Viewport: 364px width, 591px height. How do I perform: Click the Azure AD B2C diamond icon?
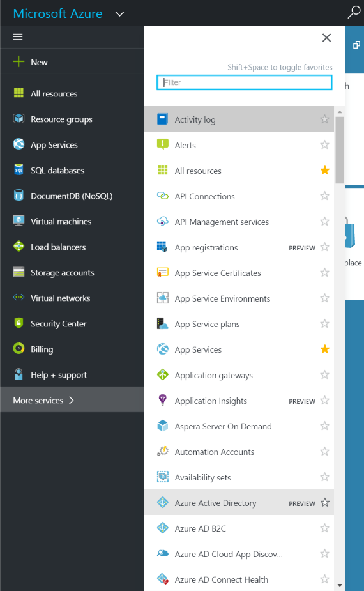point(162,528)
